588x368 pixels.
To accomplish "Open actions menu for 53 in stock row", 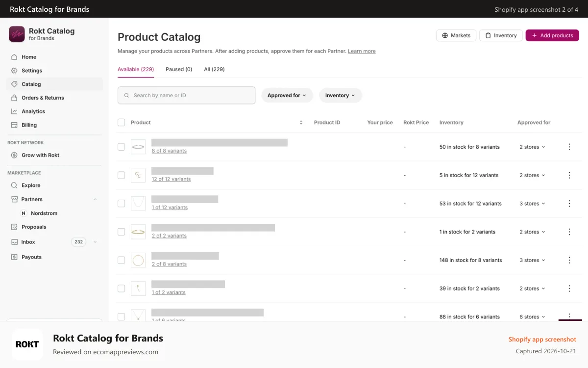I will (x=569, y=204).
